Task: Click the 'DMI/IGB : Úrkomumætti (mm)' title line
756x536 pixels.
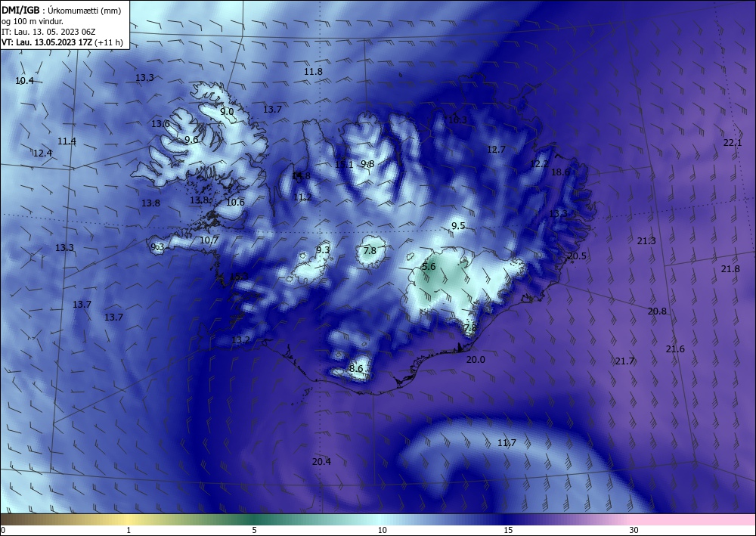Action: [60, 11]
